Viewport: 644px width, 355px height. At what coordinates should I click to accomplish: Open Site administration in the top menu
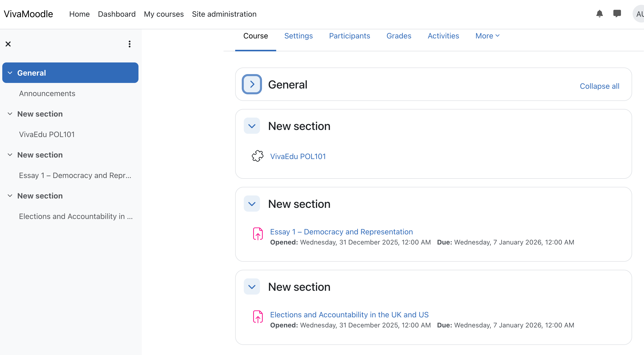224,14
